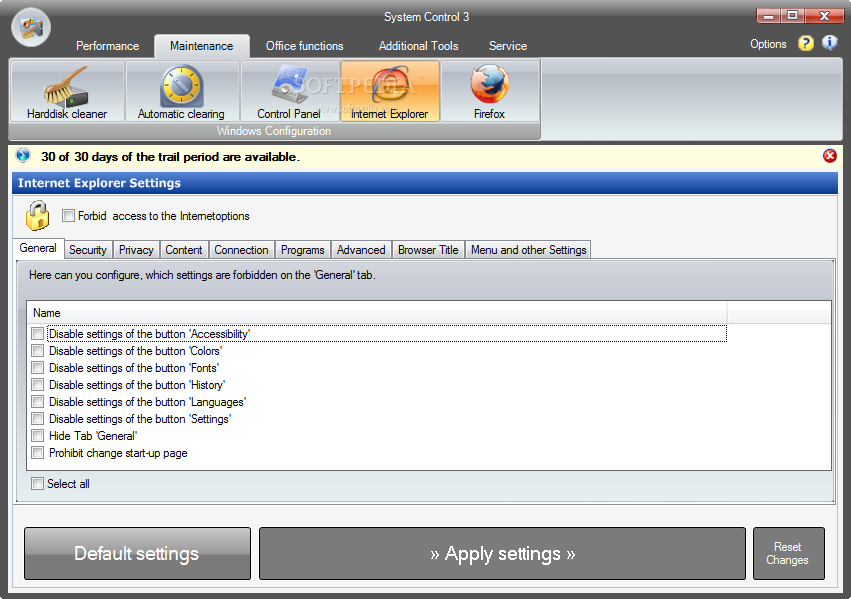Open the Additional Tools tab
The height and width of the screenshot is (599, 851).
(x=418, y=46)
